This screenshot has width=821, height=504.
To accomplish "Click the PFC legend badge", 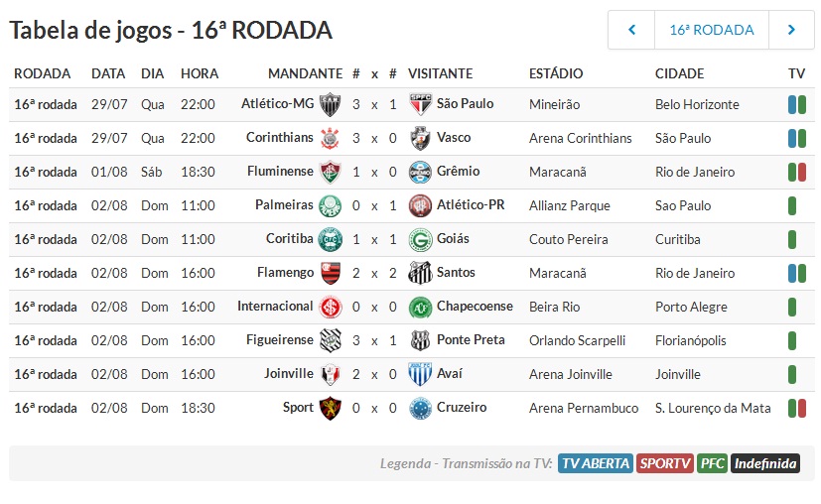I will [x=712, y=463].
